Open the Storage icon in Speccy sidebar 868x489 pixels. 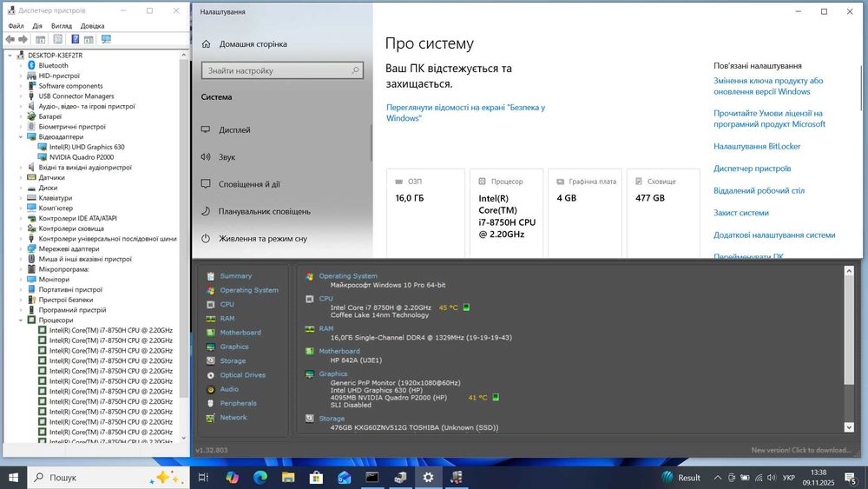[x=210, y=361]
